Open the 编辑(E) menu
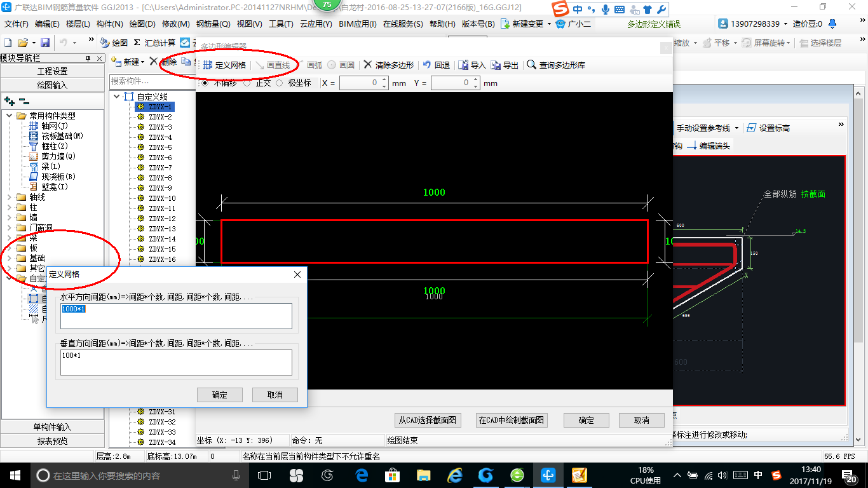This screenshot has height=488, width=868. click(47, 24)
